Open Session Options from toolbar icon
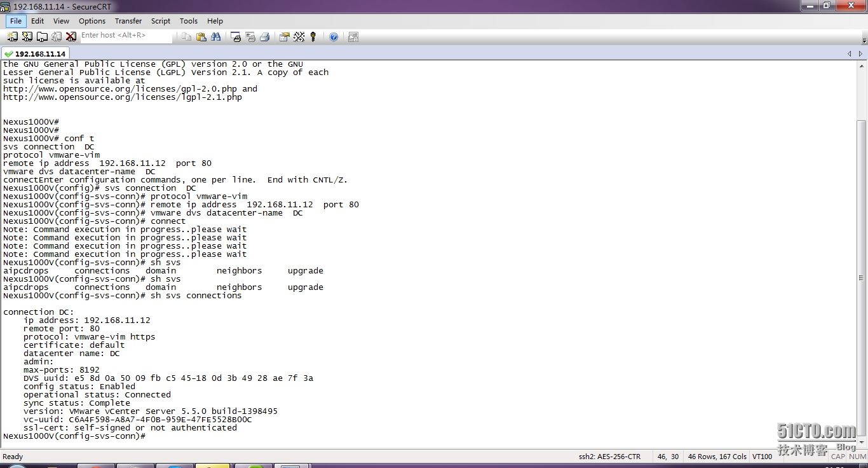868x468 pixels. pyautogui.click(x=284, y=37)
